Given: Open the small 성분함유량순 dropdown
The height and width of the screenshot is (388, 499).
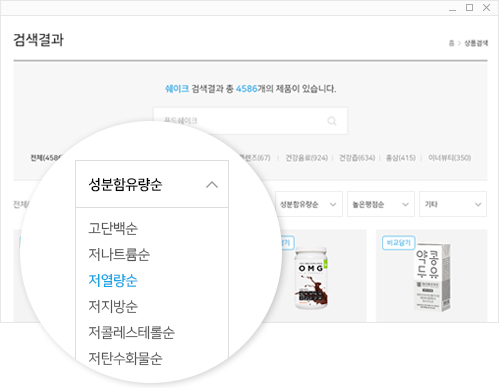Looking at the screenshot, I should pos(309,204).
